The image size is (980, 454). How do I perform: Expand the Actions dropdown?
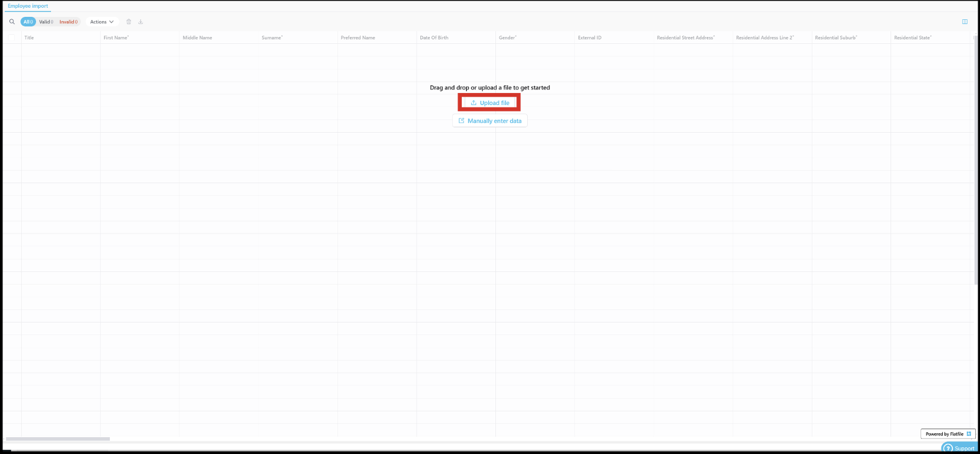click(x=101, y=22)
